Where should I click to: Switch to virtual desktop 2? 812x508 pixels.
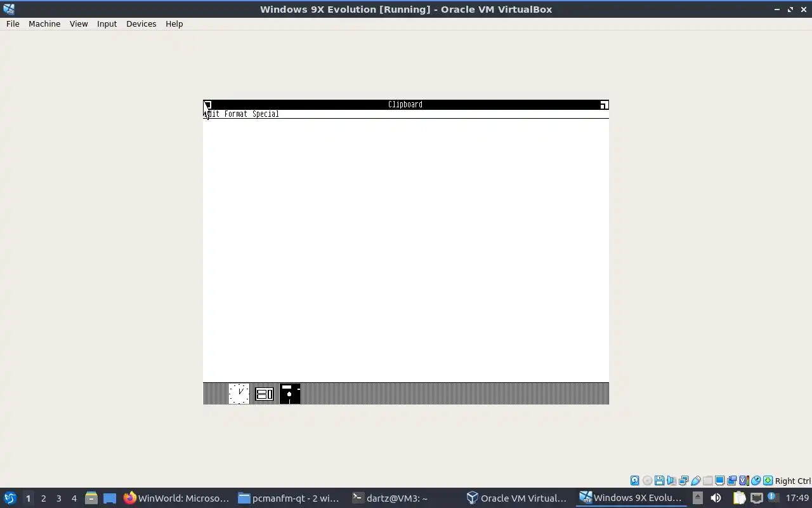pyautogui.click(x=43, y=498)
